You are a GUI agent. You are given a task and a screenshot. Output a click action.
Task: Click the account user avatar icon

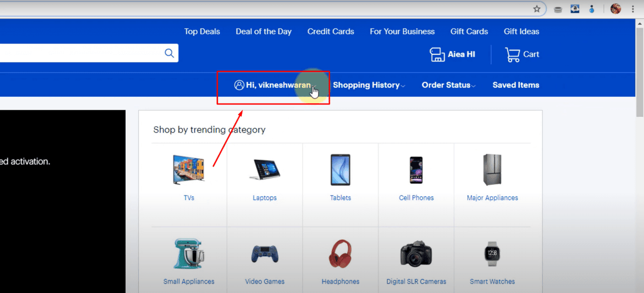(x=239, y=85)
